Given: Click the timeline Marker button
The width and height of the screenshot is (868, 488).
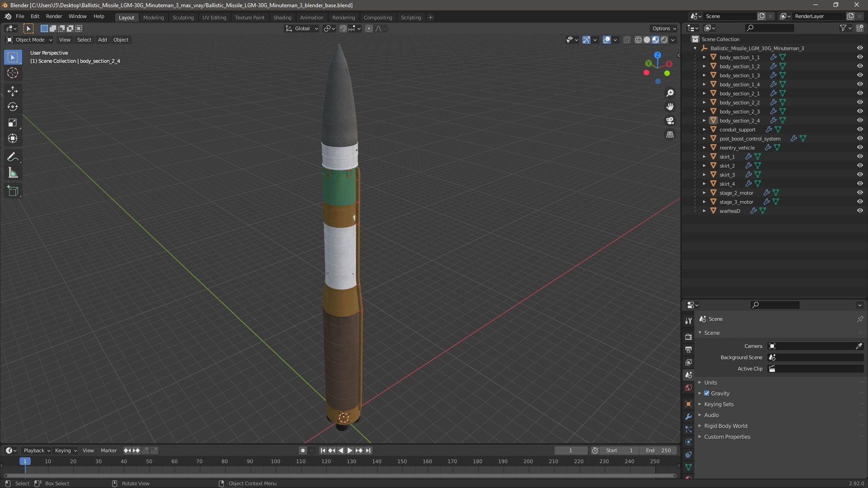Looking at the screenshot, I should click(x=108, y=450).
